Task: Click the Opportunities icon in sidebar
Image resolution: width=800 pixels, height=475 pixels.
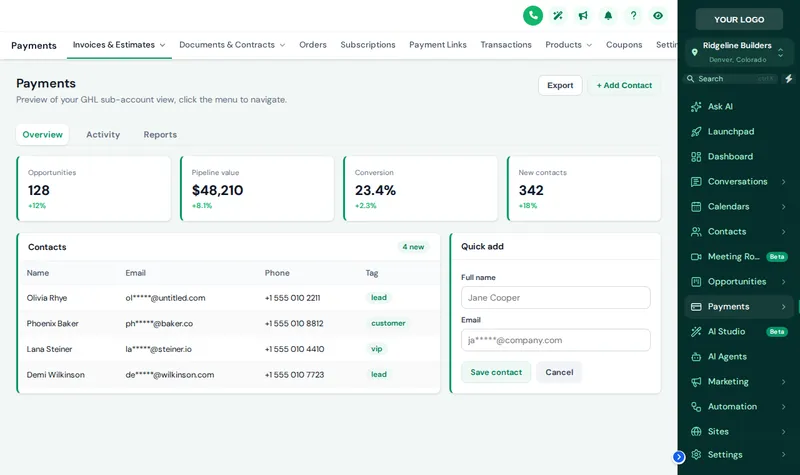Action: coord(696,282)
